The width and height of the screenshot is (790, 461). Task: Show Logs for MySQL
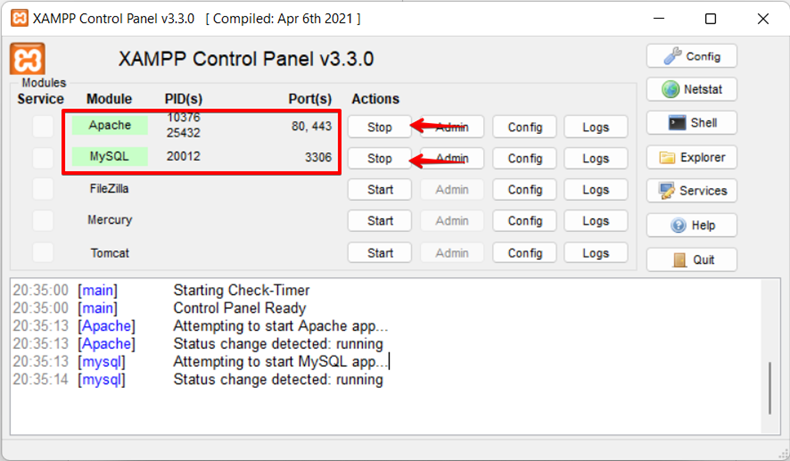[x=596, y=158]
